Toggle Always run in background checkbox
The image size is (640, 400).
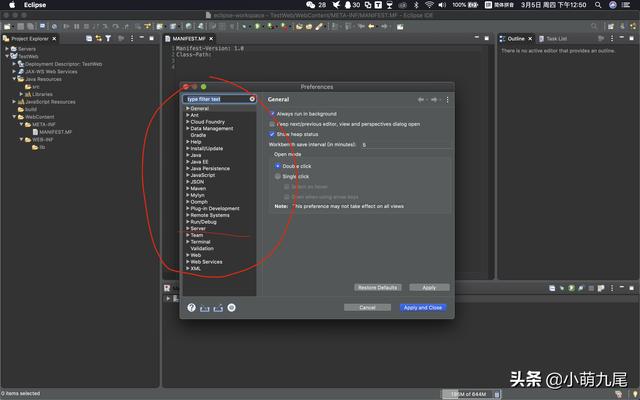[272, 113]
